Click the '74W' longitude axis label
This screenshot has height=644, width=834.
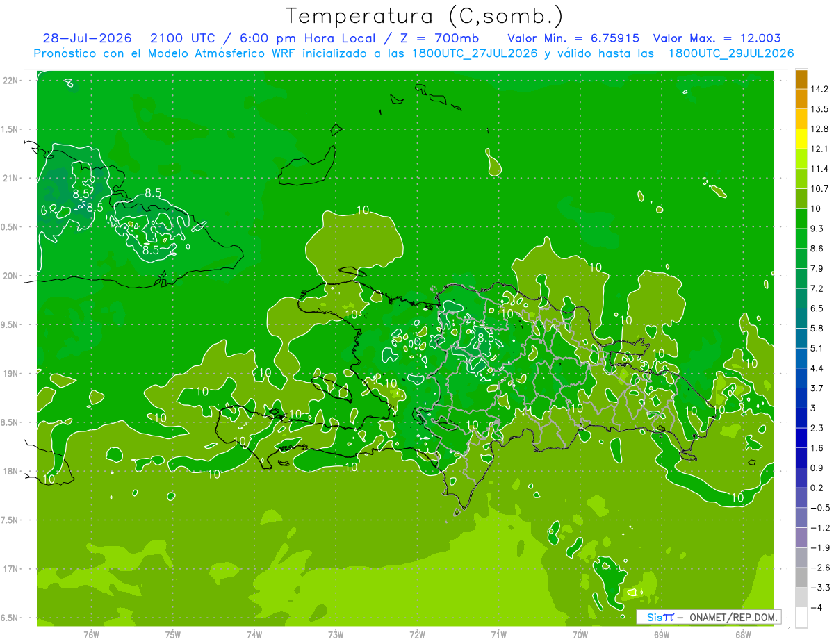tap(254, 635)
